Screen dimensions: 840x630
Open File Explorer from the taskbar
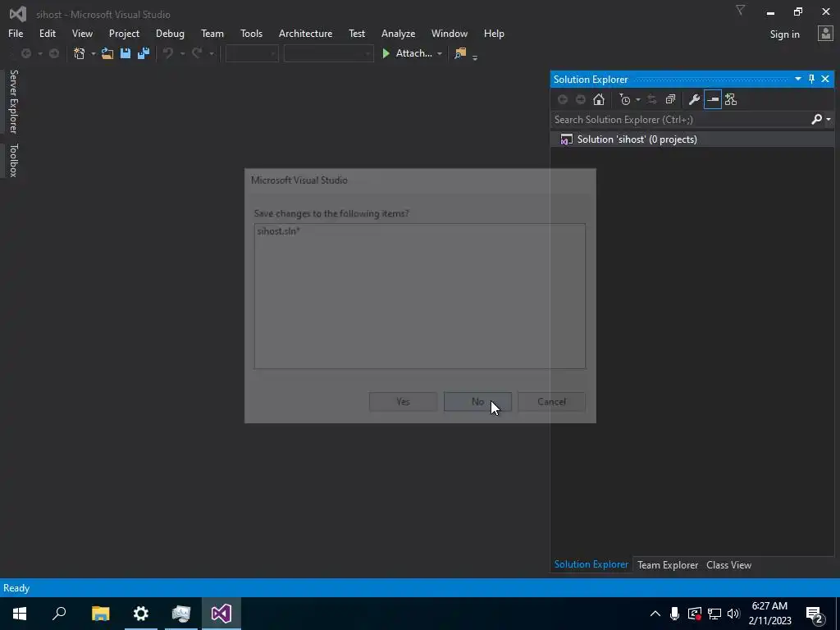coord(100,614)
